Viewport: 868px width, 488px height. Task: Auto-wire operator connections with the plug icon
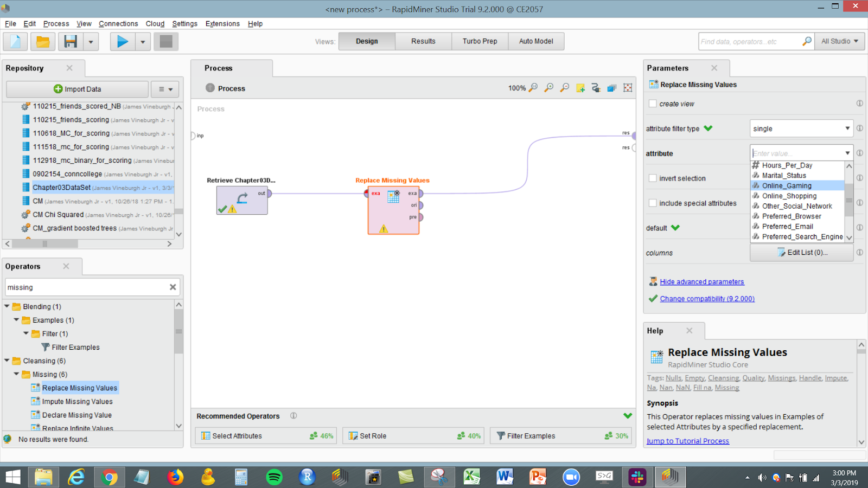pos(596,88)
